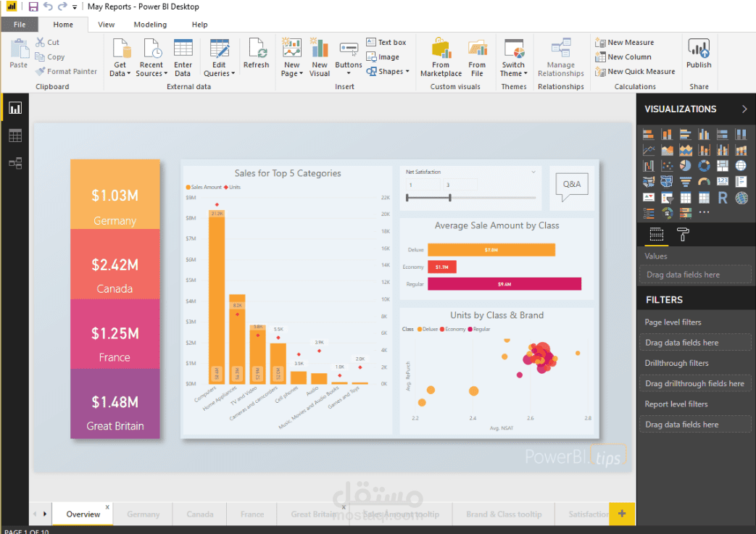Switch to Data view in sidebar
756x534 pixels.
click(x=15, y=136)
